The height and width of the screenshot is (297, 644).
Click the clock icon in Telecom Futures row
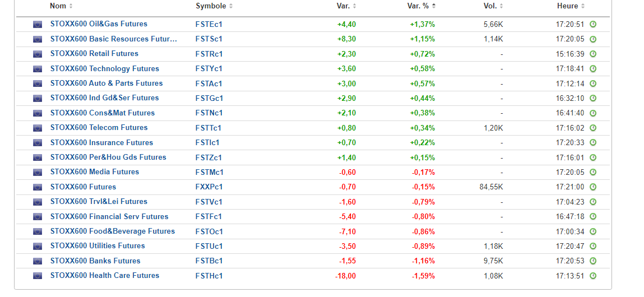(593, 128)
